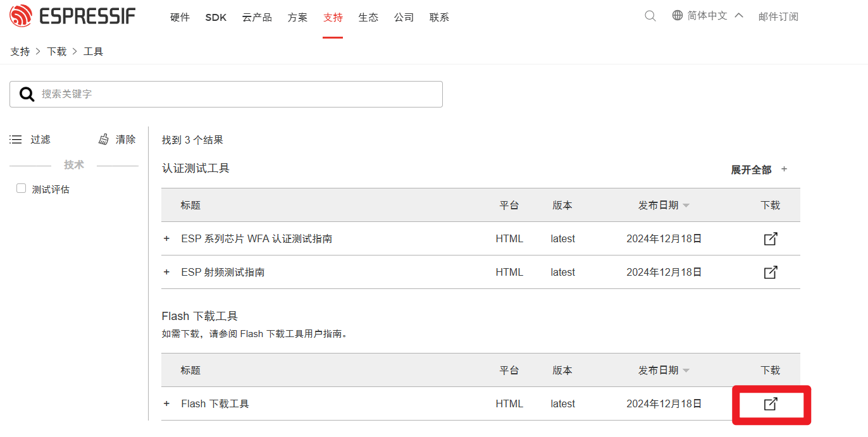Click 找到 3 个结果 text
This screenshot has width=868, height=437.
(x=192, y=140)
